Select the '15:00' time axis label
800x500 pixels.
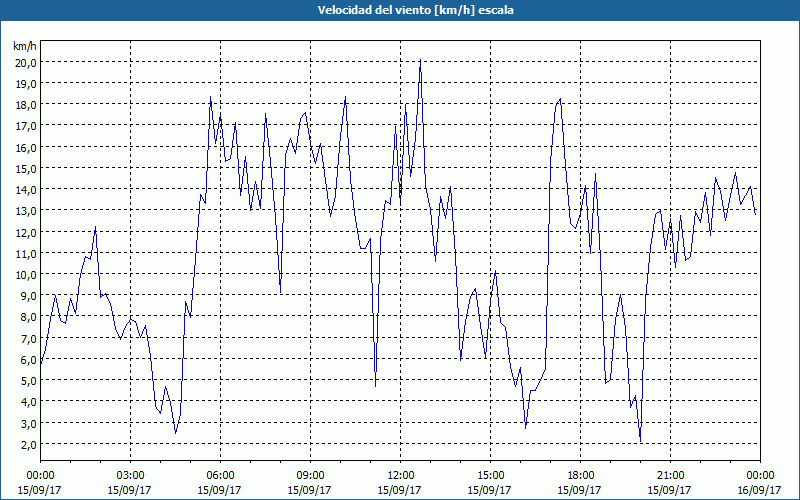[490, 476]
